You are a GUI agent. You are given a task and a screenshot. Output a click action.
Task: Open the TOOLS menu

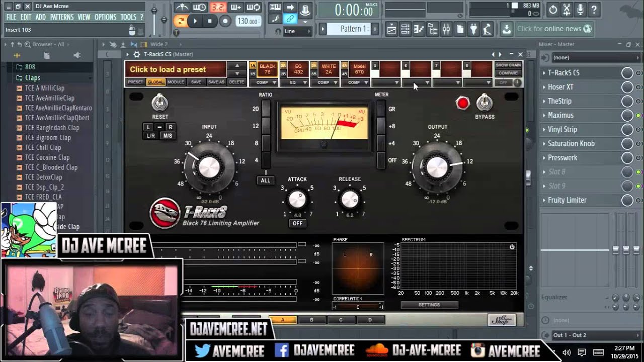click(x=128, y=17)
